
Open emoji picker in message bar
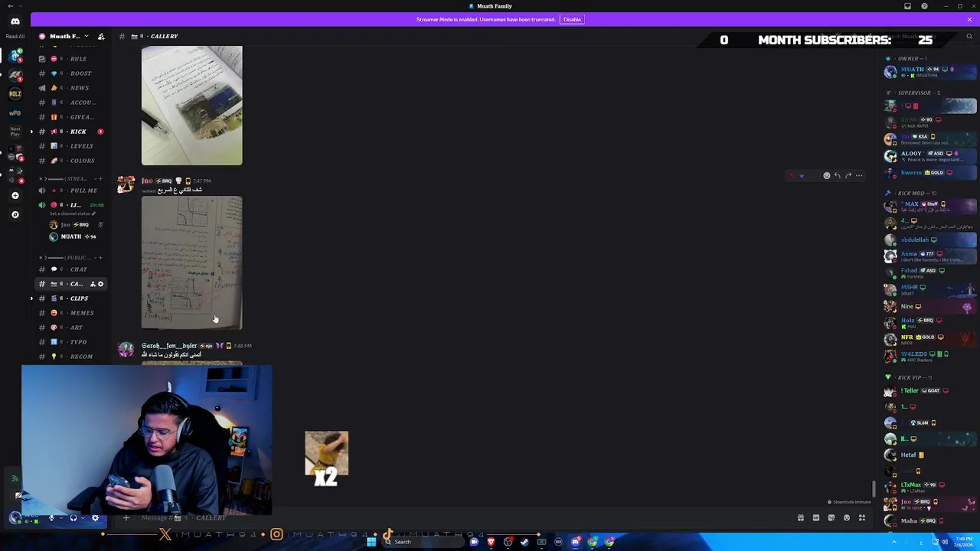(847, 518)
